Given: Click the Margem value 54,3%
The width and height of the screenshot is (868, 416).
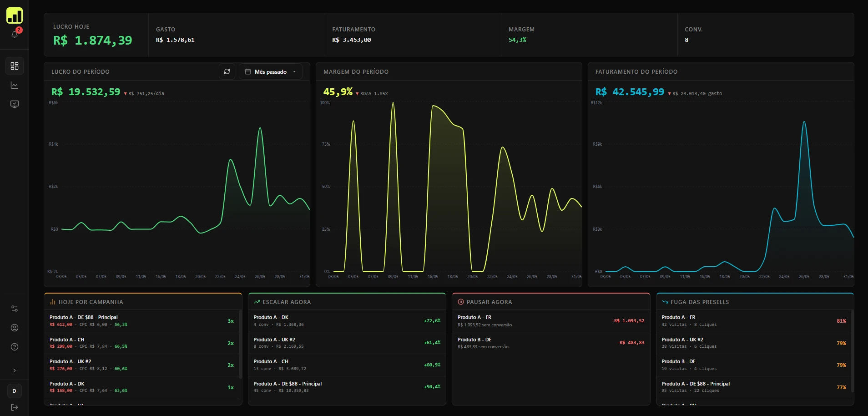Looking at the screenshot, I should pyautogui.click(x=517, y=40).
